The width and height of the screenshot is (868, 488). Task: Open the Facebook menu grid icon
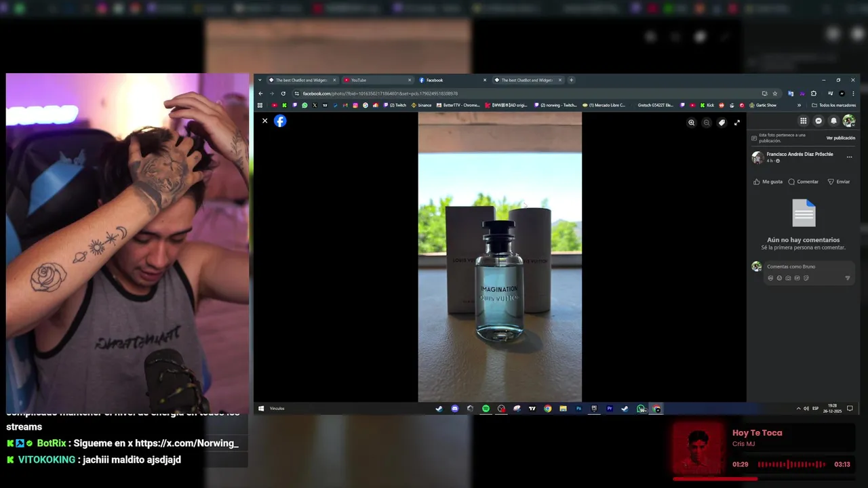pos(804,121)
